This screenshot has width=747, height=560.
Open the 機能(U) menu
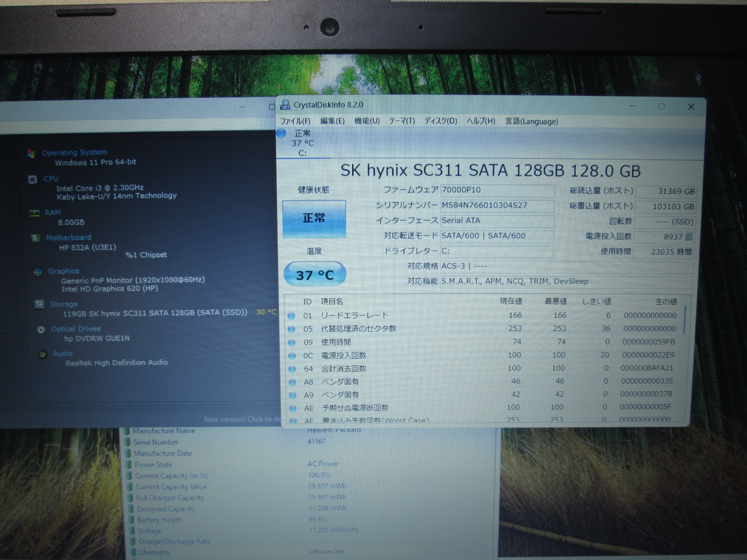[x=366, y=121]
